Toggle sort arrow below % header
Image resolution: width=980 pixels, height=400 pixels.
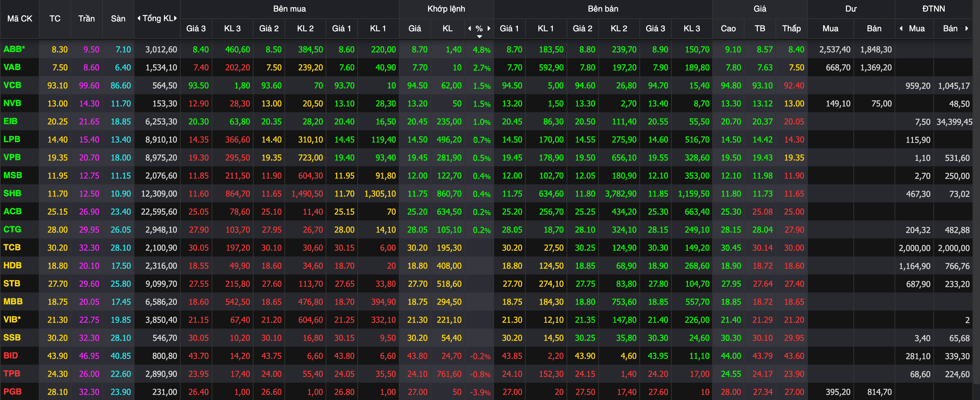coord(479,36)
